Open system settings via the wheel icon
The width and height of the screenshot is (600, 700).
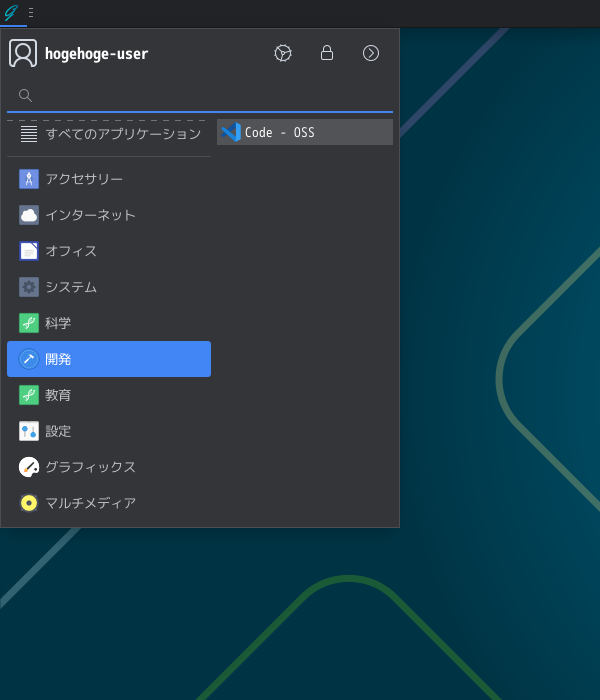click(283, 53)
